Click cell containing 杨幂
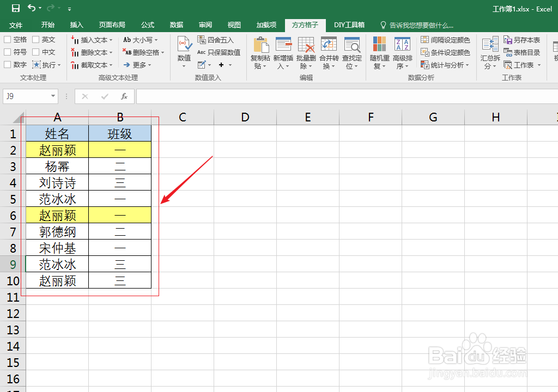 pyautogui.click(x=57, y=166)
